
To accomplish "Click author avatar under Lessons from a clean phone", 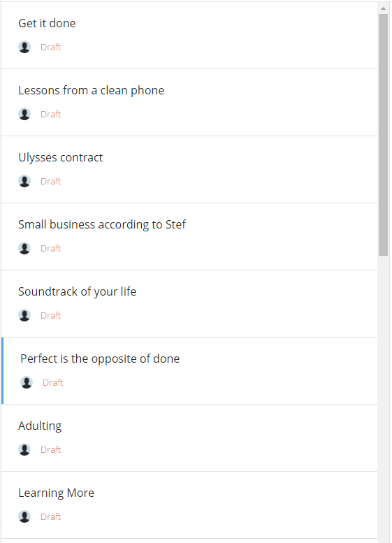I will coord(24,114).
